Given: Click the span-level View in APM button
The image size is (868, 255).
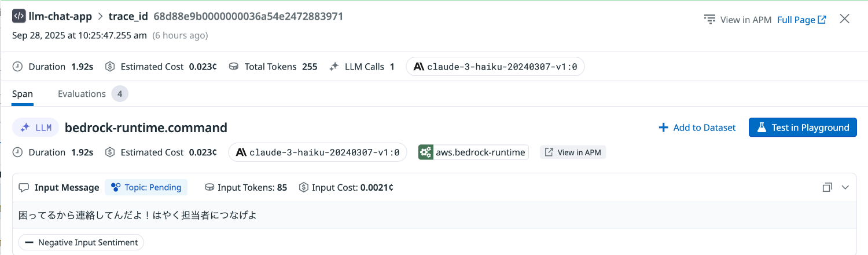Looking at the screenshot, I should coord(573,152).
